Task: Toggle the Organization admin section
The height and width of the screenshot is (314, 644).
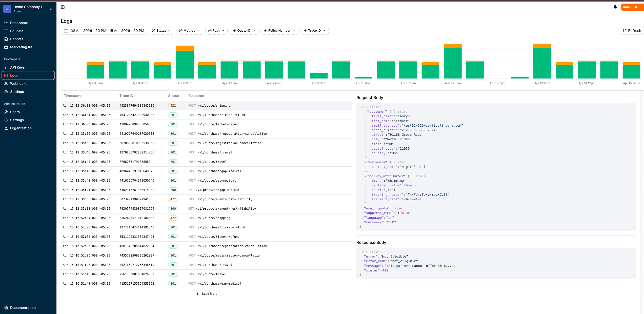Action: tap(21, 128)
